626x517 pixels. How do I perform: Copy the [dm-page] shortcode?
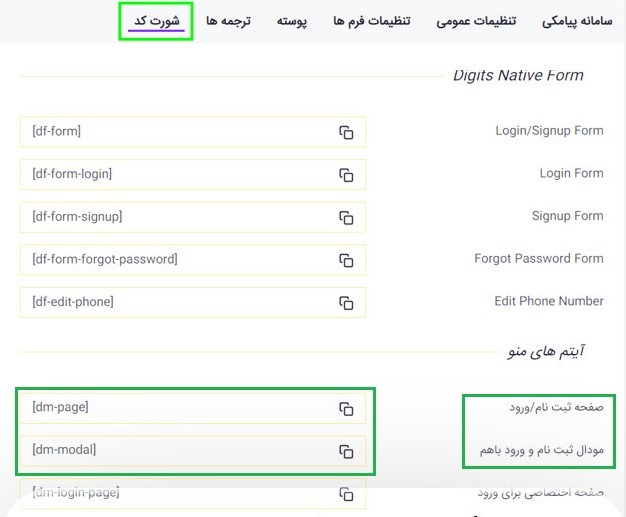coord(346,408)
